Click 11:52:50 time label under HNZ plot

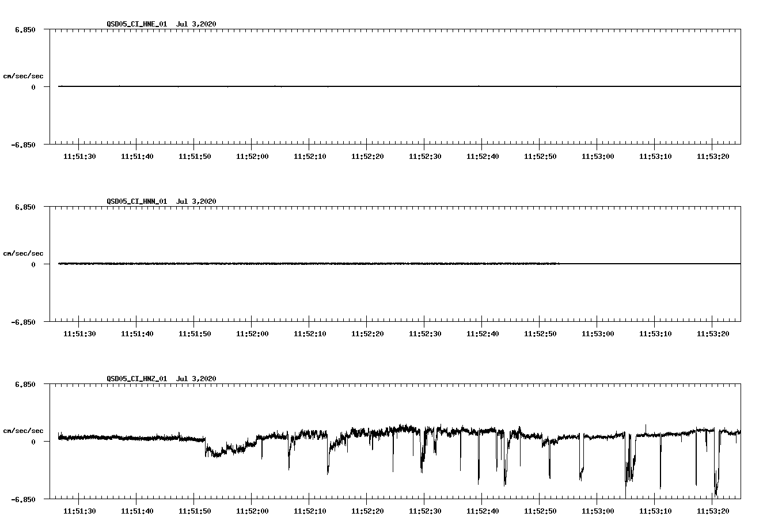(540, 511)
